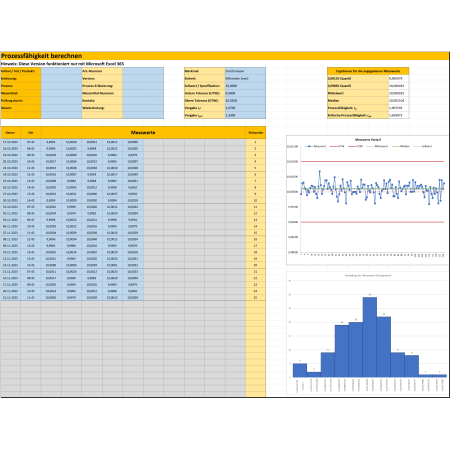Click the upper red tolerance line in chart
Viewport: 450px width, 450px height.
point(373,161)
